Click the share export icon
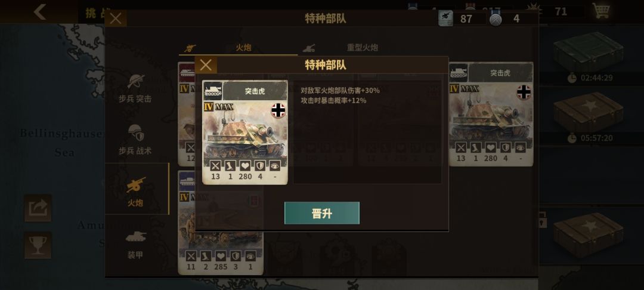Image resolution: width=644 pixels, height=290 pixels. pos(38,208)
